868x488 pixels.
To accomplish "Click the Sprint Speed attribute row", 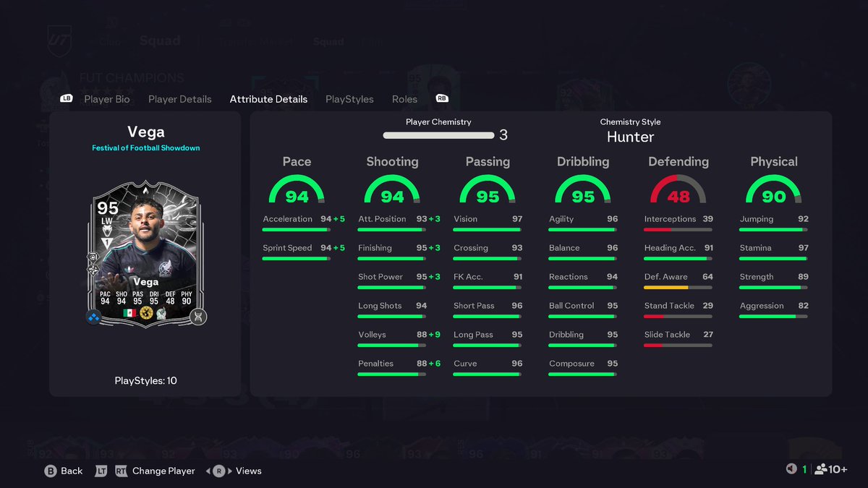I will tap(304, 251).
